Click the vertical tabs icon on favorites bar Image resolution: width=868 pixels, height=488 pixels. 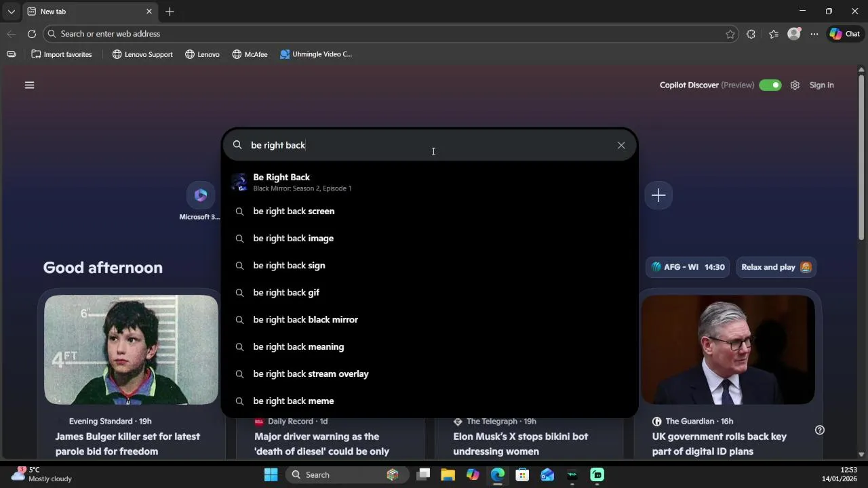(x=12, y=54)
